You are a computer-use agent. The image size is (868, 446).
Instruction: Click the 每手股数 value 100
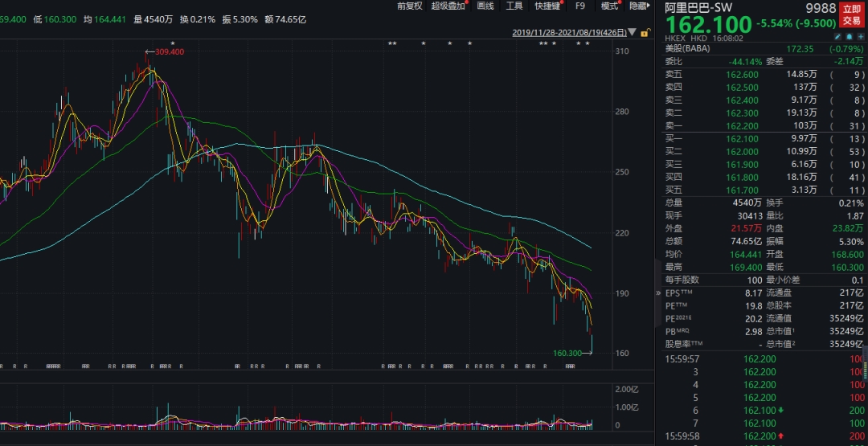(x=755, y=280)
